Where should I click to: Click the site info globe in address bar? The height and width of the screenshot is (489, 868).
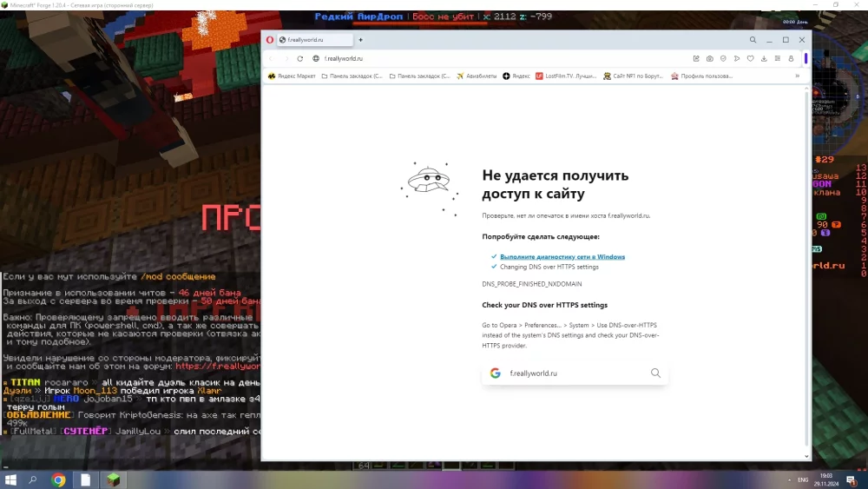(x=316, y=59)
